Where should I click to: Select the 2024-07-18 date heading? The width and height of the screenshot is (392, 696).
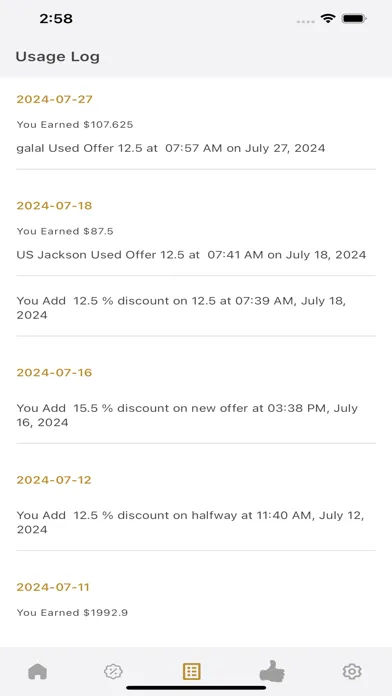coord(55,206)
